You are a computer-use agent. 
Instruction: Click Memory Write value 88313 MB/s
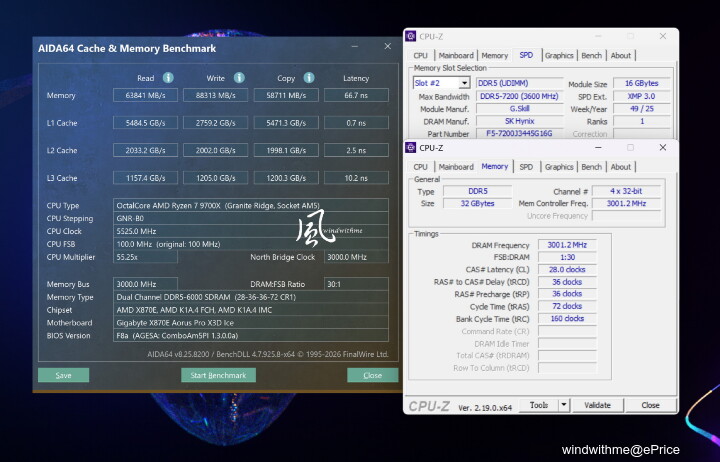(215, 95)
